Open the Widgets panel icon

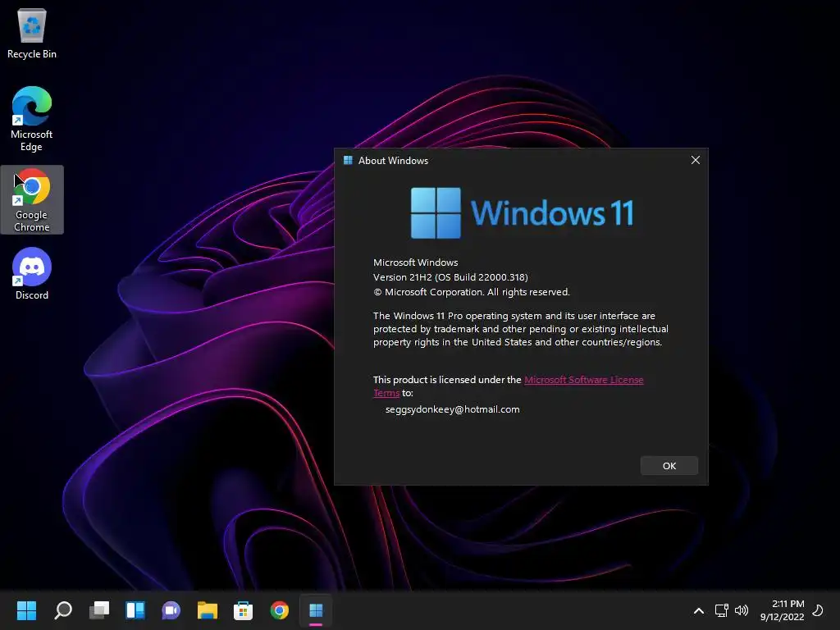(x=135, y=609)
